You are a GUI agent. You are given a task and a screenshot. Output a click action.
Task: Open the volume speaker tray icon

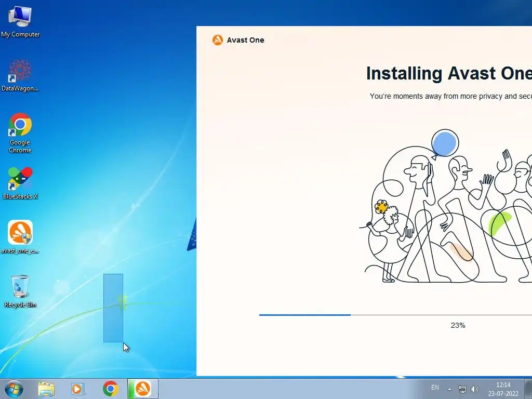point(475,389)
